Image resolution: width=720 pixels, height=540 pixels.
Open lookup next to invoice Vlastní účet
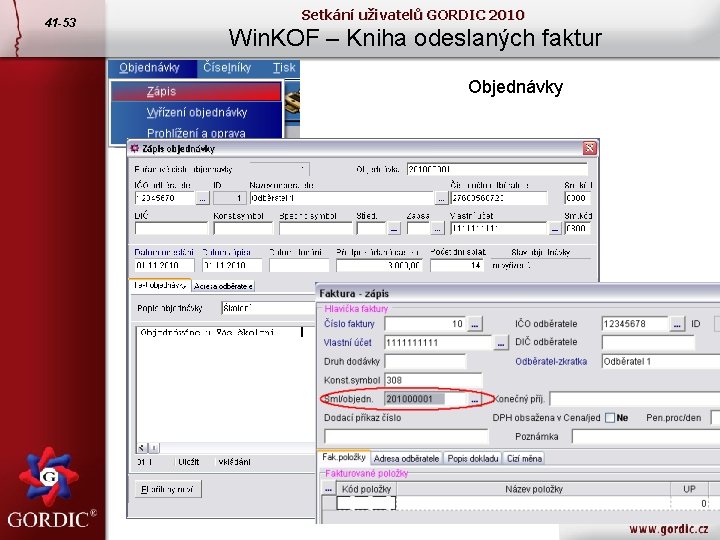pos(501,343)
